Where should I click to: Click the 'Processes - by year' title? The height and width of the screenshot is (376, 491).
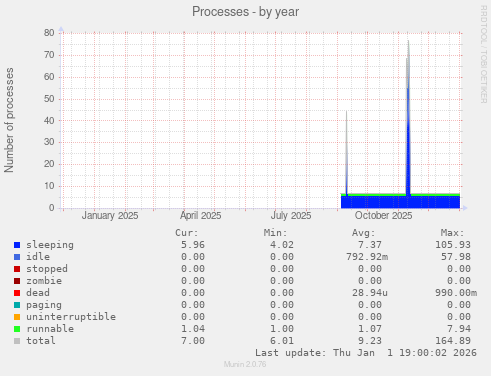(x=245, y=12)
